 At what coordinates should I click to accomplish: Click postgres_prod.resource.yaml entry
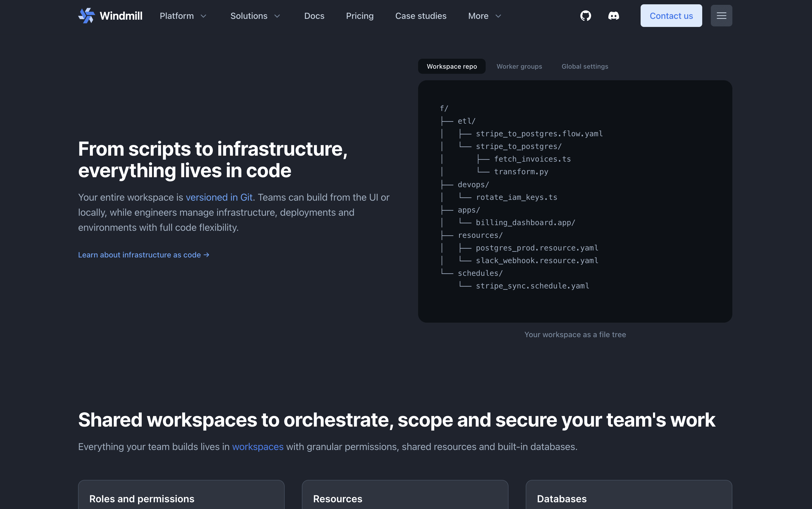point(537,248)
